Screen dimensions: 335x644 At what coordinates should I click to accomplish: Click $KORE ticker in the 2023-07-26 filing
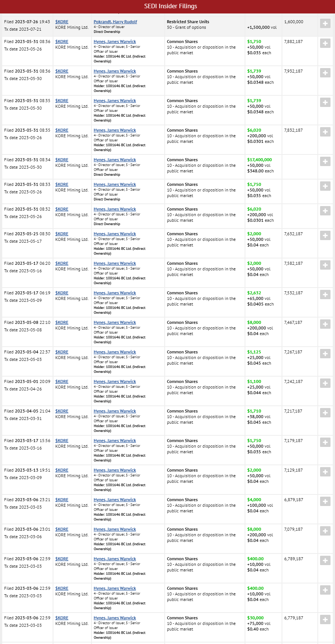[62, 22]
